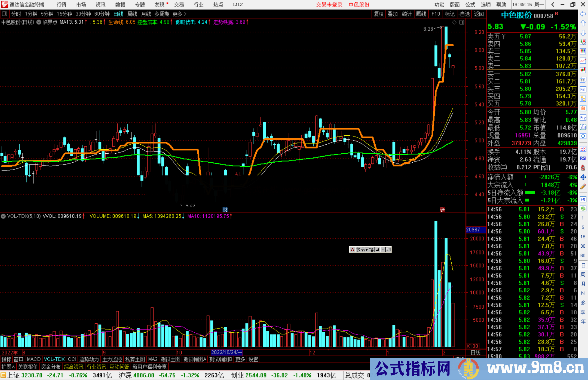Click the candlestick chart sidebar icon

[x=583, y=70]
